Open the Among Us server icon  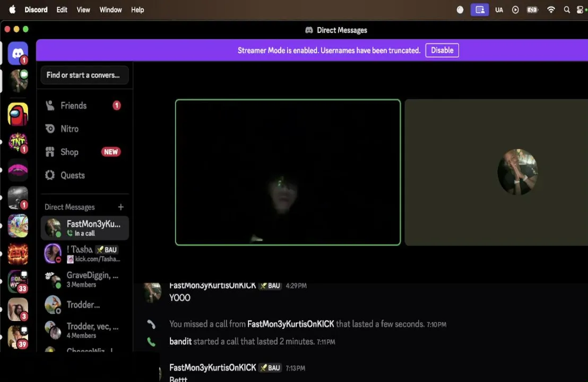(x=18, y=114)
